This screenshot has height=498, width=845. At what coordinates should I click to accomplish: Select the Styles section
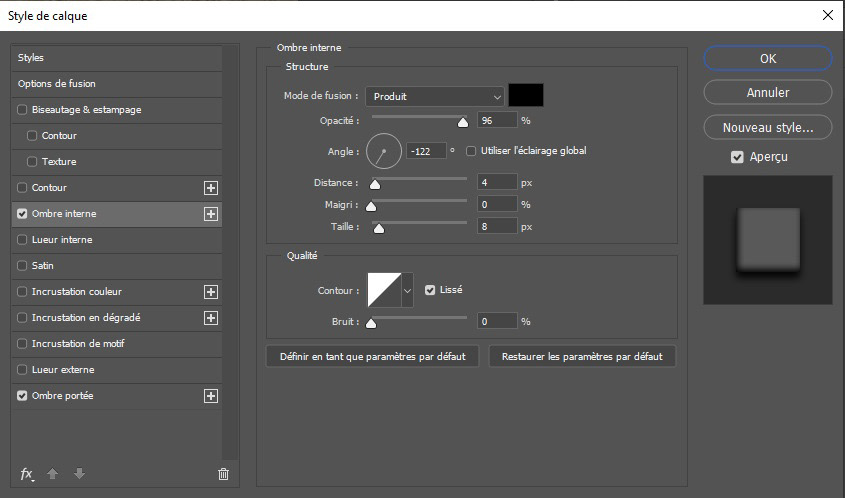pyautogui.click(x=117, y=58)
